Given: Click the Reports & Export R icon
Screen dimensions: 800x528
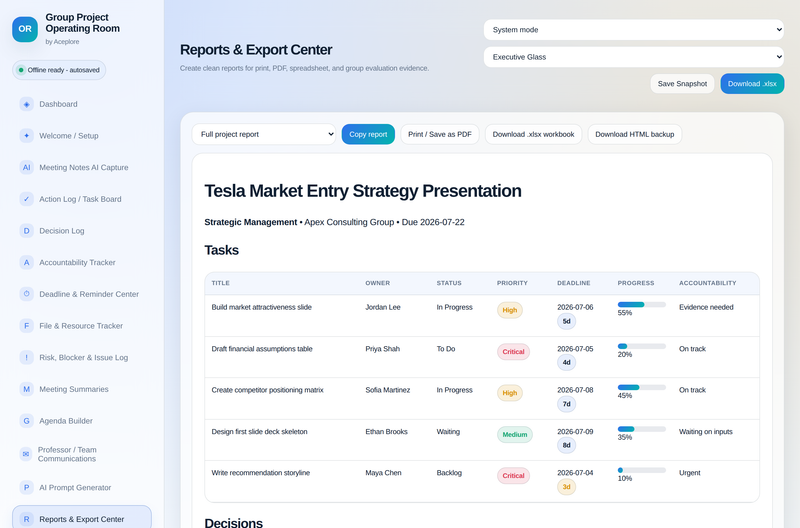Looking at the screenshot, I should click(x=27, y=519).
